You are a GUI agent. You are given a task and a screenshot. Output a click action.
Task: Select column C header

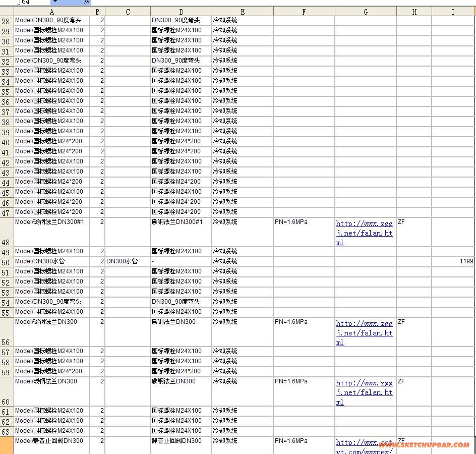point(128,12)
